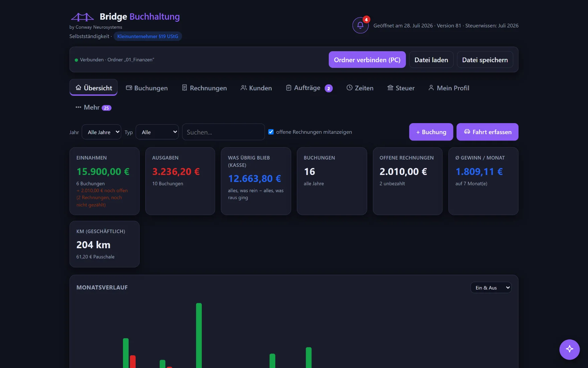This screenshot has height=368, width=588.
Task: Click the "+ 2.010,00 € noch offen" note
Action: 102,190
